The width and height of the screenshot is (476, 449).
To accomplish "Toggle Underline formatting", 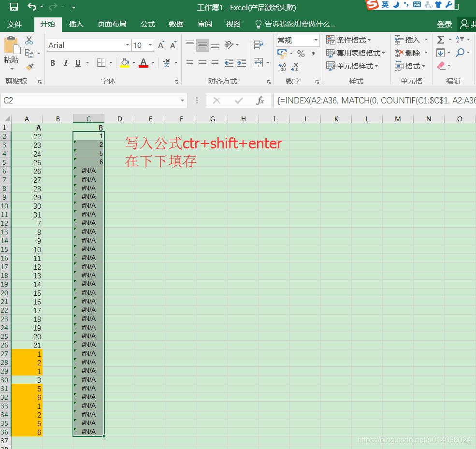I will (78, 63).
